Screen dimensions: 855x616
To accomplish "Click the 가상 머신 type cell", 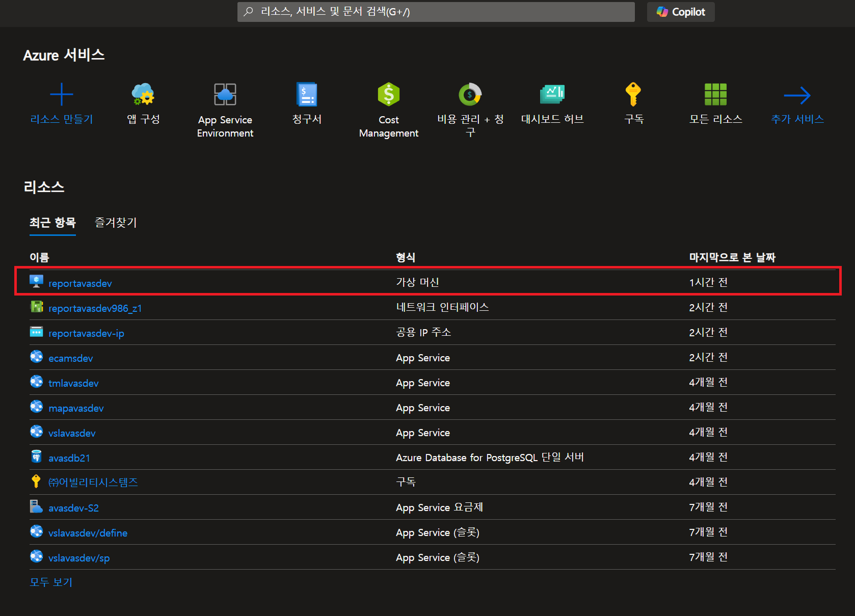I will pos(417,282).
